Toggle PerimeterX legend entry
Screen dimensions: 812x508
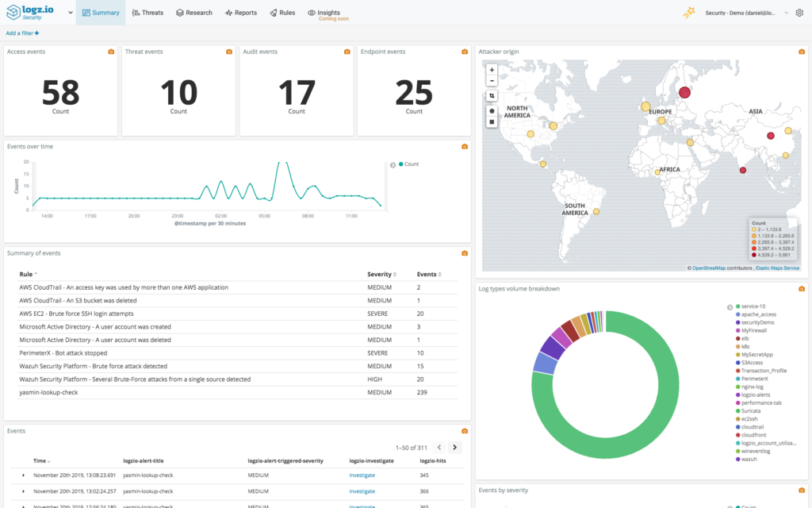point(752,379)
